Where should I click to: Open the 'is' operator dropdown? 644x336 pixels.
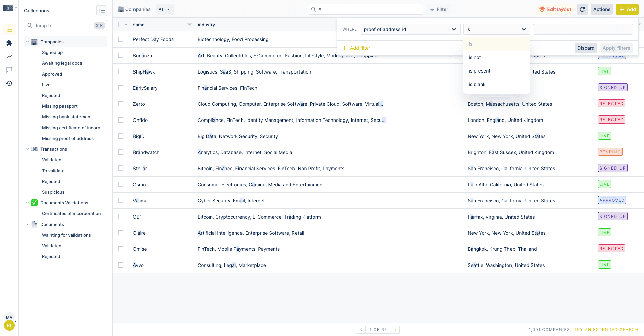496,29
